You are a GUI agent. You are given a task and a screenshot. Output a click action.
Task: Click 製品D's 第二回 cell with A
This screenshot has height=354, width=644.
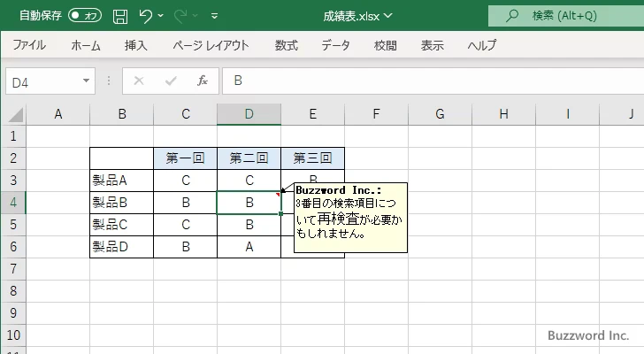pyautogui.click(x=249, y=247)
